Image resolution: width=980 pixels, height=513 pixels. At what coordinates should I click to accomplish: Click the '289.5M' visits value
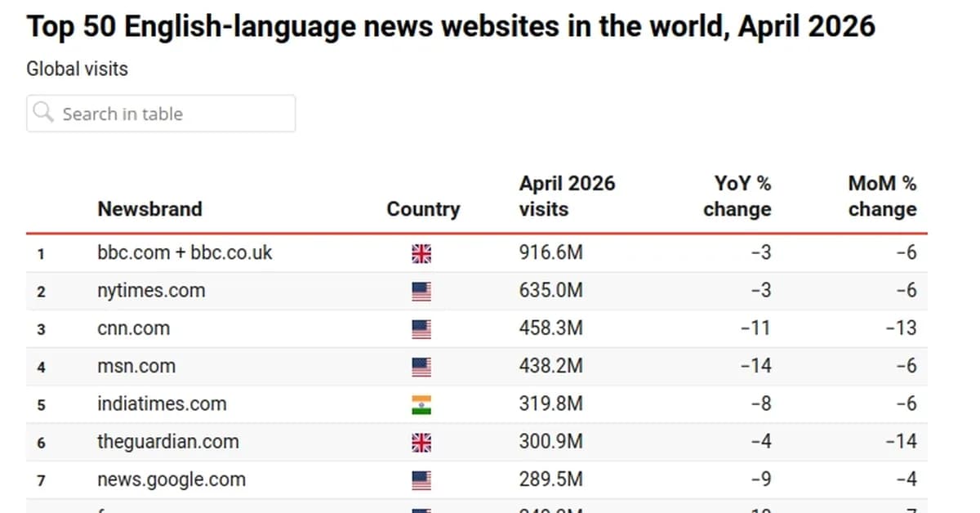point(551,480)
